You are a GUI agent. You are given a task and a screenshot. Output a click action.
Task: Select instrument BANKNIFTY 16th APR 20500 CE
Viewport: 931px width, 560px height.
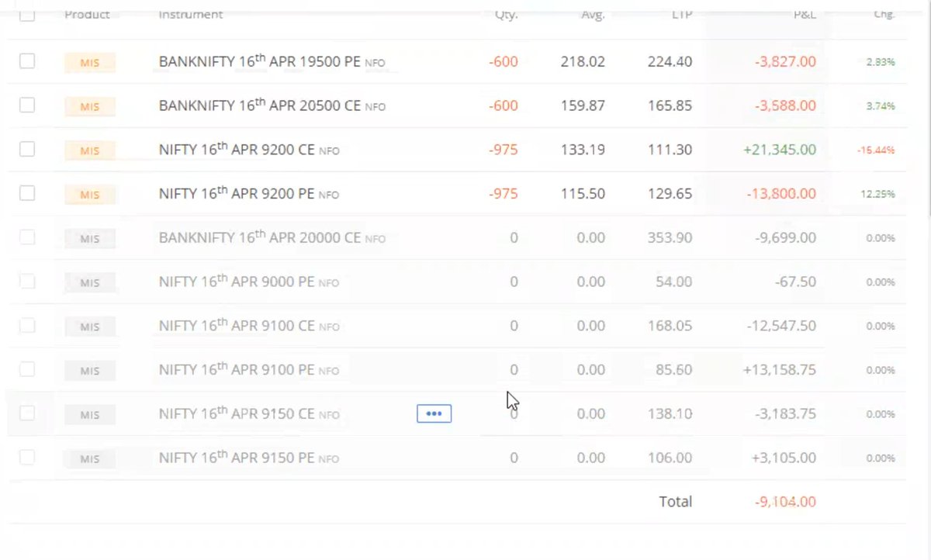(x=272, y=105)
